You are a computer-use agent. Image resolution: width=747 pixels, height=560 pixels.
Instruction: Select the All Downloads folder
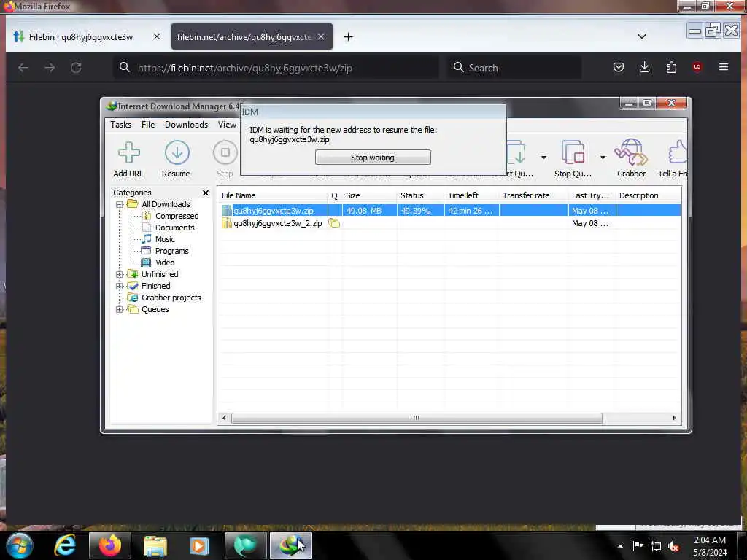pyautogui.click(x=166, y=204)
